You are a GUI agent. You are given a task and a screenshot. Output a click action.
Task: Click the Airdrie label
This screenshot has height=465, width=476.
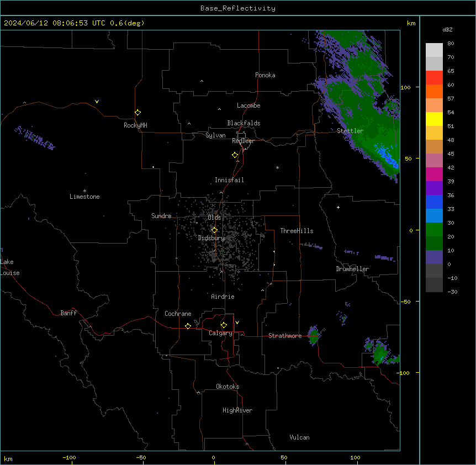coord(223,297)
